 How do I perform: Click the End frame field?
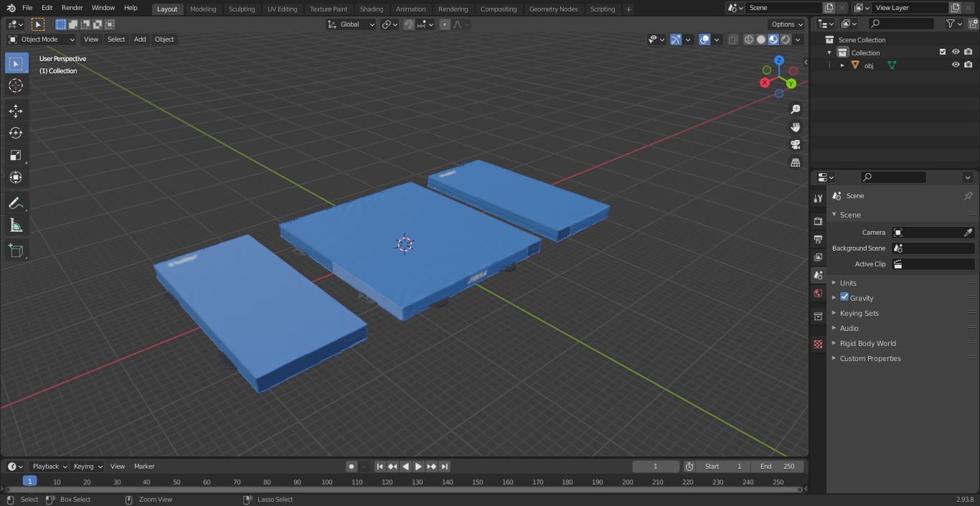(x=778, y=467)
